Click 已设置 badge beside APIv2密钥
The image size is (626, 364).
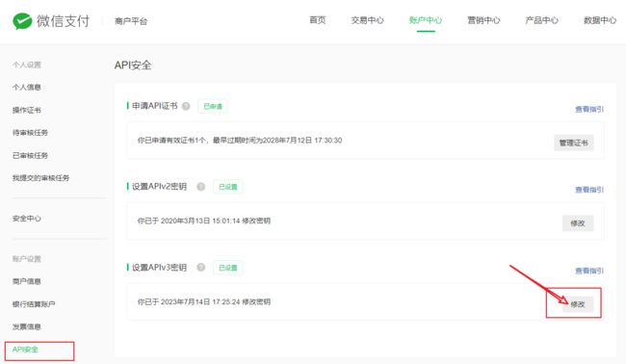click(228, 187)
